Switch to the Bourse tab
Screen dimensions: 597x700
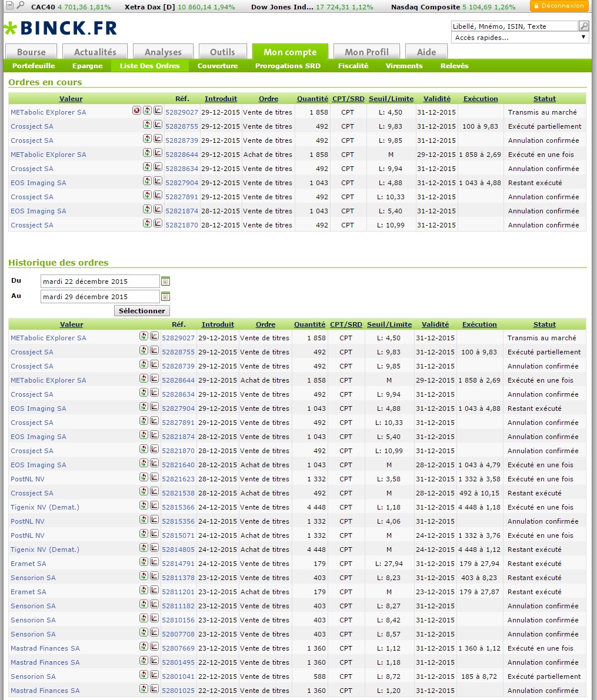[x=31, y=52]
